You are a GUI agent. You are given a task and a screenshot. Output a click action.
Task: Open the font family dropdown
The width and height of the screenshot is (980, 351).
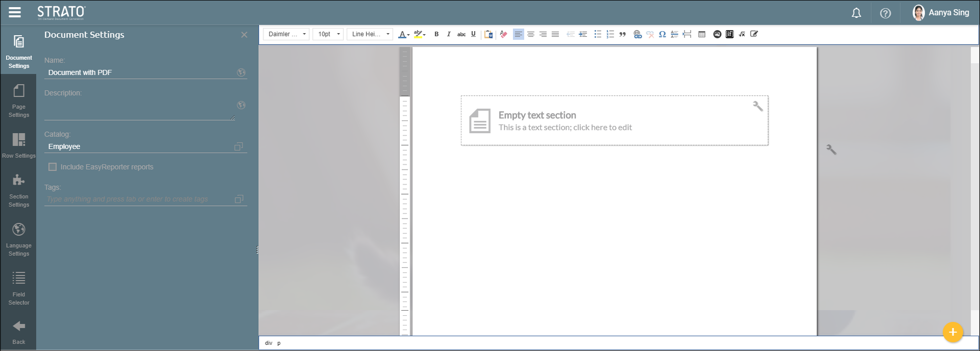click(286, 34)
